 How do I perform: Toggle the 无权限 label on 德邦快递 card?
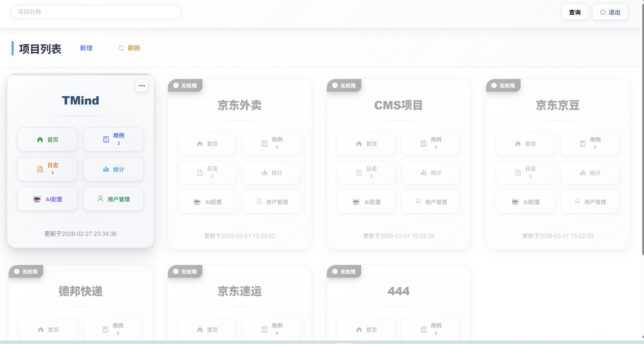[26, 272]
